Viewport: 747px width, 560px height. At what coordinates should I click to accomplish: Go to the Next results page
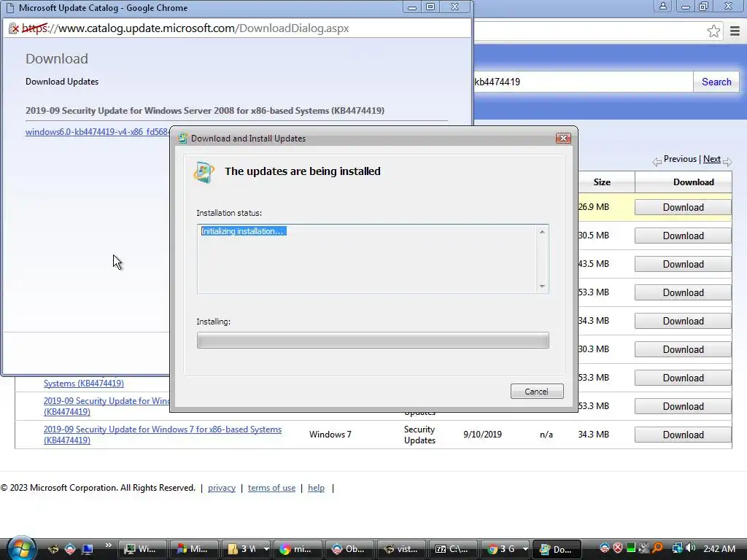point(712,159)
